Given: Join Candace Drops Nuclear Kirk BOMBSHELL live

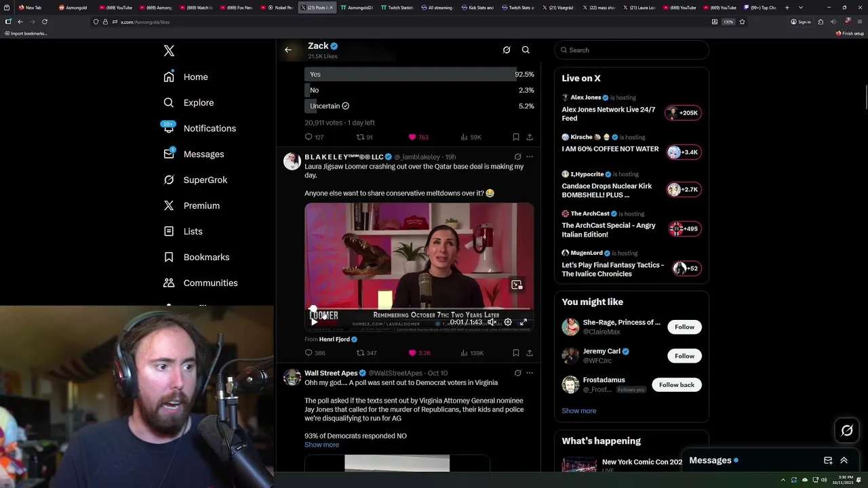Looking at the screenshot, I should point(683,190).
